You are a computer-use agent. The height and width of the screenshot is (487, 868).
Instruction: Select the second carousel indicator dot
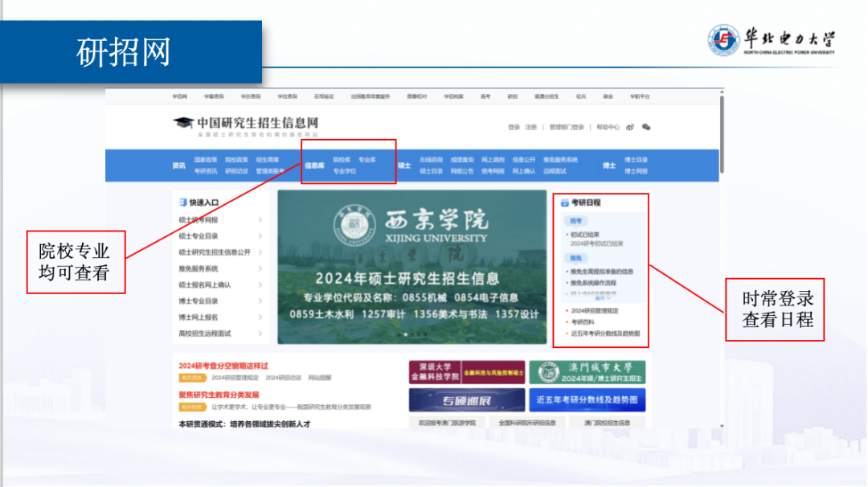[x=406, y=334]
